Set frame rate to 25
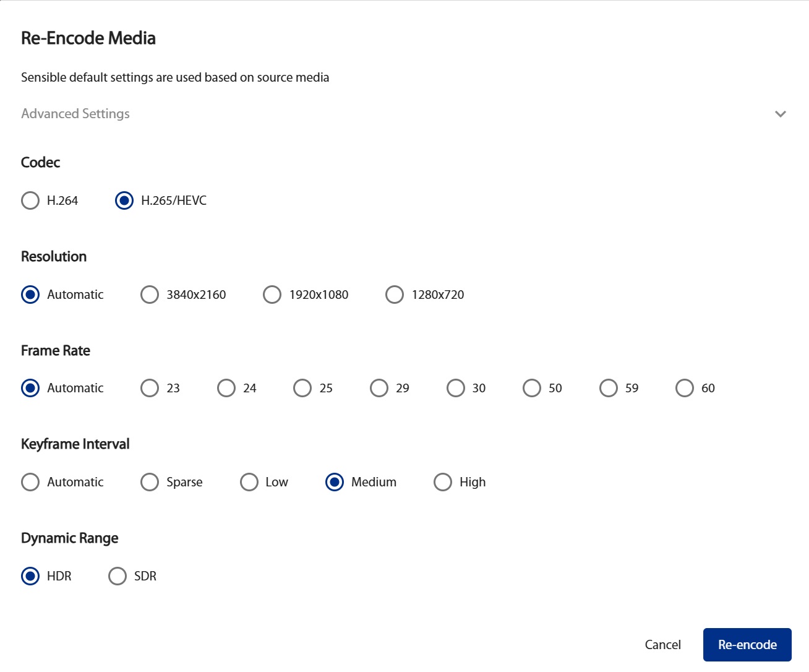The height and width of the screenshot is (672, 809). click(302, 388)
